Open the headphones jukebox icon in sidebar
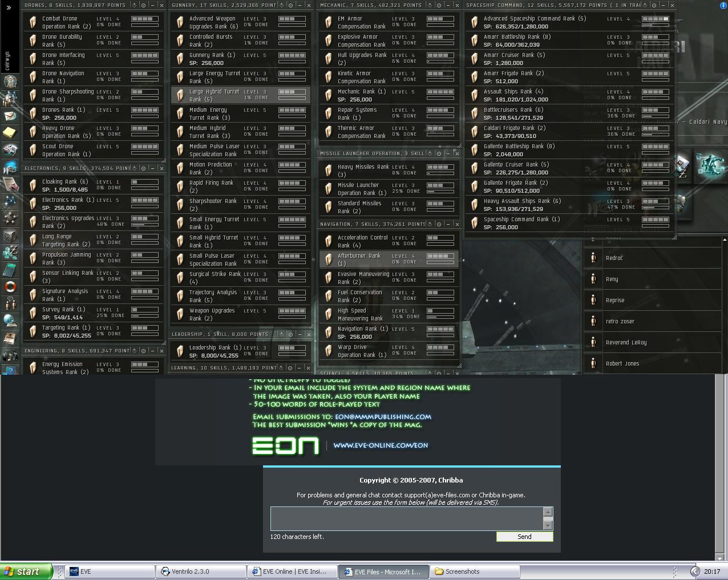The height and width of the screenshot is (580, 728). 10,355
